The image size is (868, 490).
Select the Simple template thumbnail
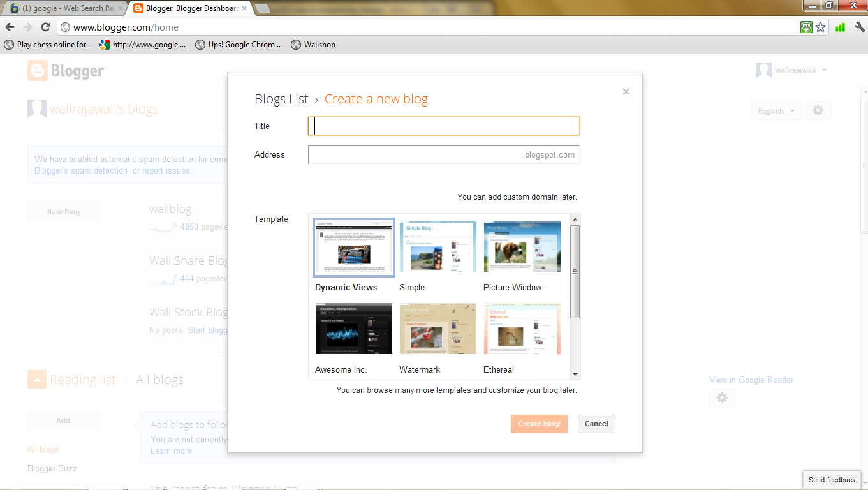click(x=438, y=246)
